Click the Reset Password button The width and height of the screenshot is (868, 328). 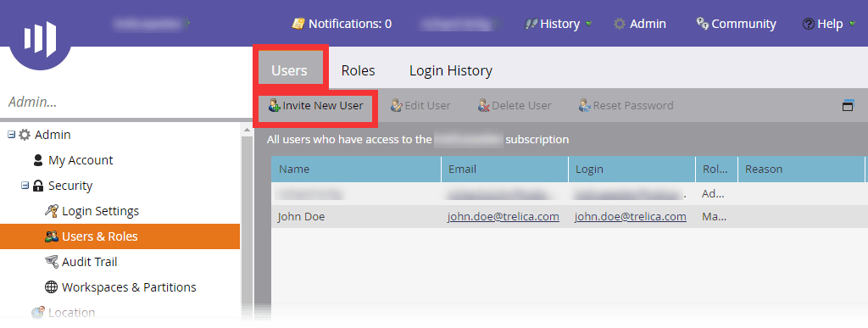(x=626, y=105)
